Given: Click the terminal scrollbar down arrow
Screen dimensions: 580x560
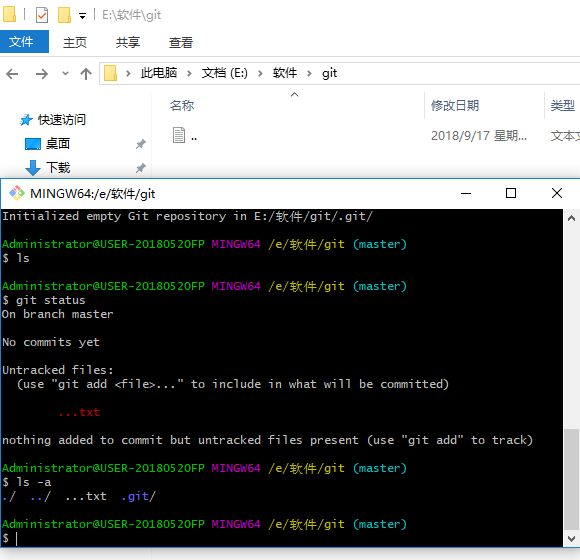Looking at the screenshot, I should tap(571, 539).
